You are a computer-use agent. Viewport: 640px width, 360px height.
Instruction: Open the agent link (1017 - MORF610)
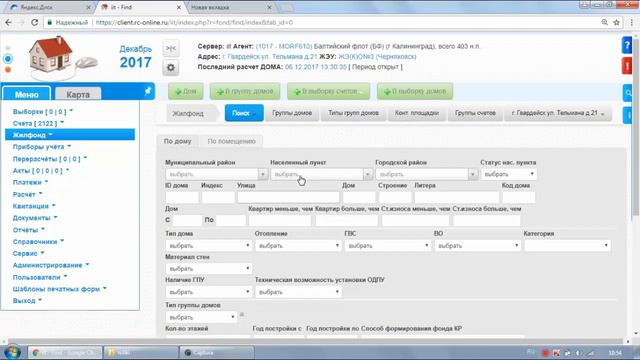[x=284, y=47]
